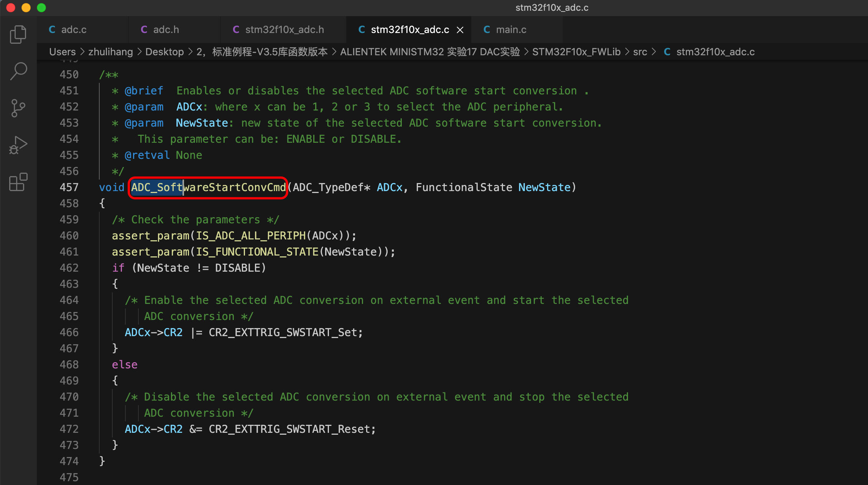Open the Extensions view icon
The width and height of the screenshot is (868, 485).
(18, 182)
